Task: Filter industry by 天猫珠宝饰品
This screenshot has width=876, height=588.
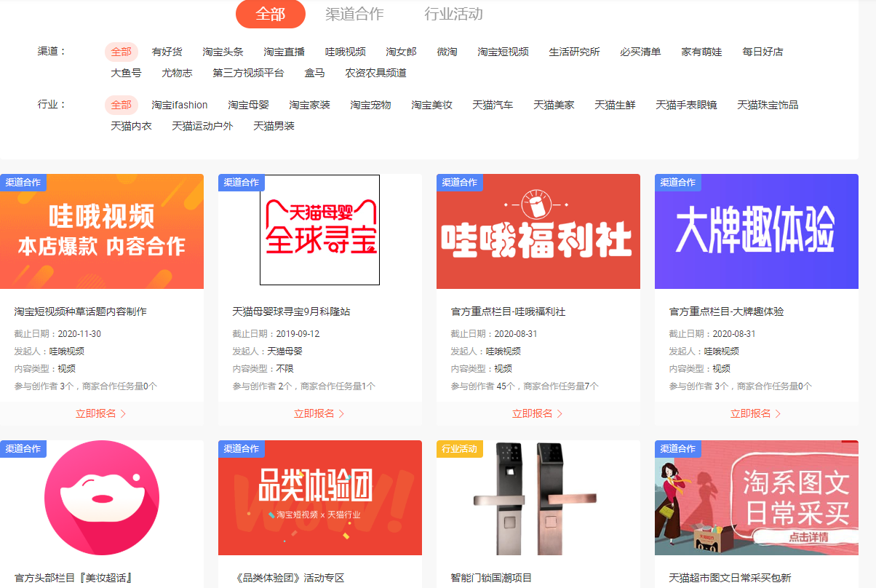Action: click(x=768, y=105)
